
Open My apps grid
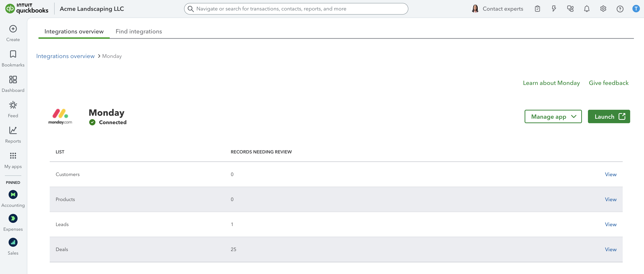pos(13,160)
